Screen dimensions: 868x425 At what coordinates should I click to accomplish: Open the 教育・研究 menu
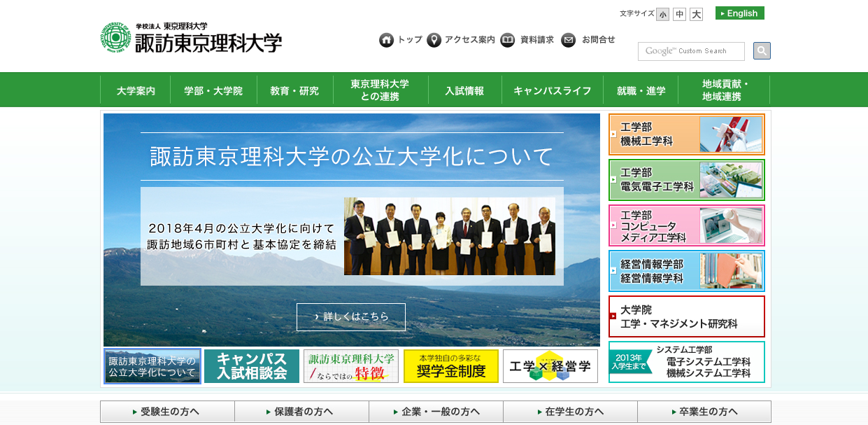pyautogui.click(x=294, y=90)
